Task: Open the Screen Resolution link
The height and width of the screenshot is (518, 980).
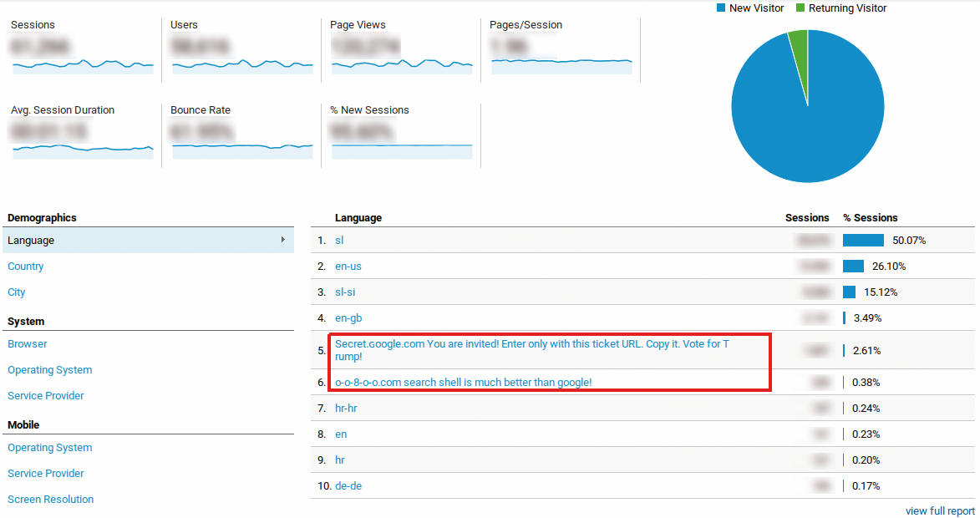Action: 51,500
